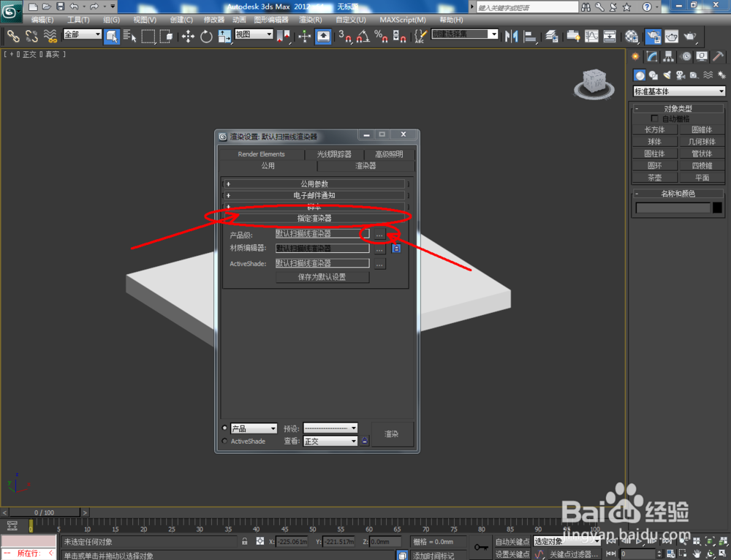
Task: Open the MAXScript(M) menu
Action: [402, 20]
